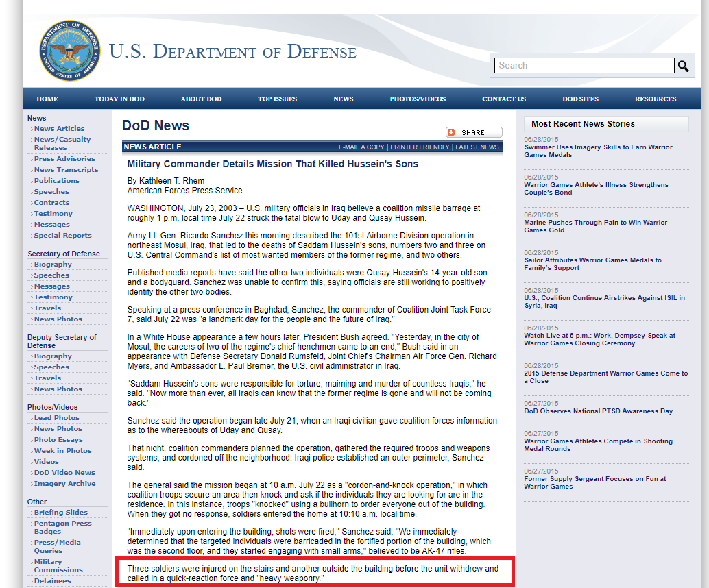Open News Articles sidebar link
The image size is (709, 588).
(x=59, y=128)
